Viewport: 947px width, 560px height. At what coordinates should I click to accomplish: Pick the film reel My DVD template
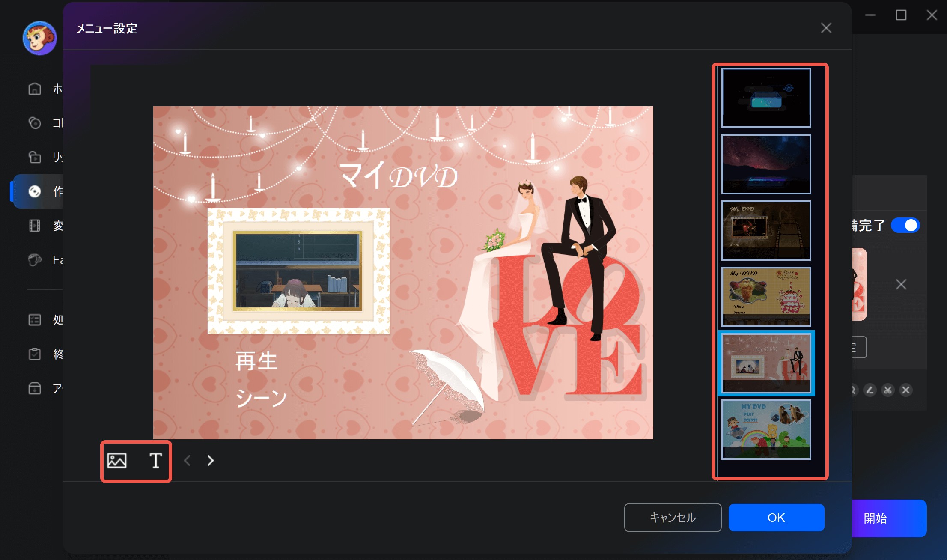click(766, 230)
